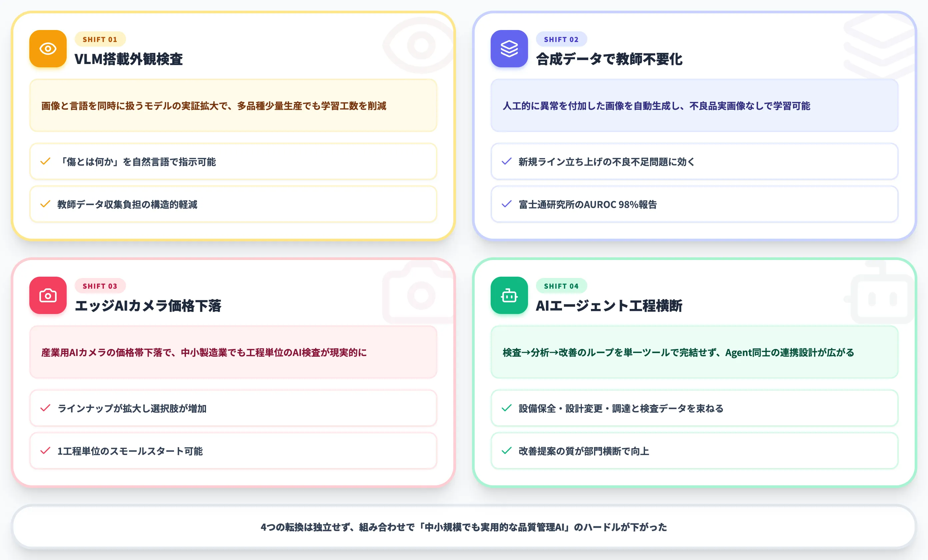Click the text 新規ライン立ち上げの不良不足問題に効く
Viewport: 928px width, 560px height.
click(607, 162)
